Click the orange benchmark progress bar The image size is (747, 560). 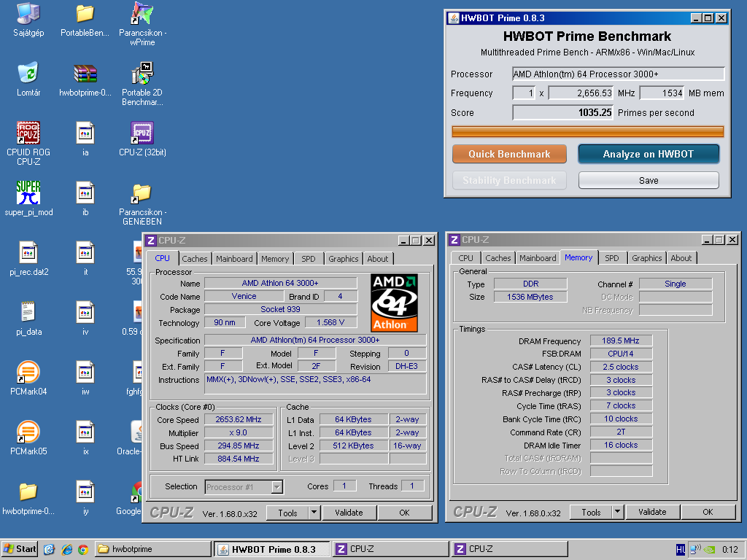click(587, 131)
